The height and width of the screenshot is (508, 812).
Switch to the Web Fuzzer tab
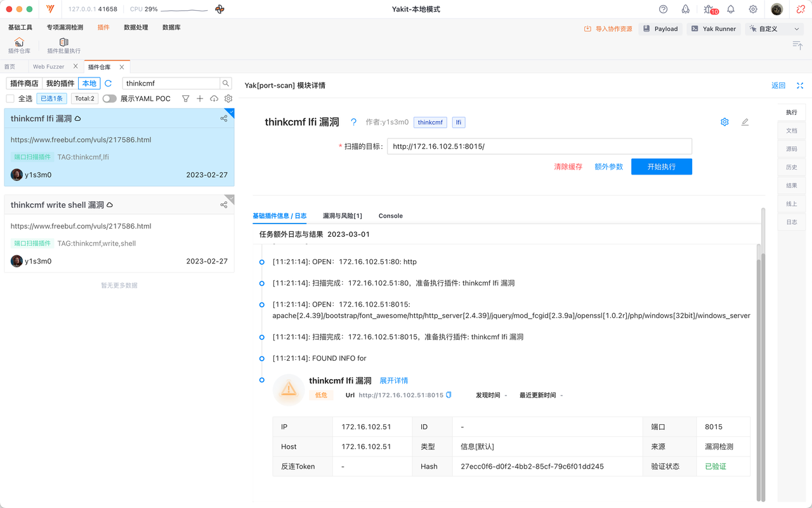pos(49,67)
